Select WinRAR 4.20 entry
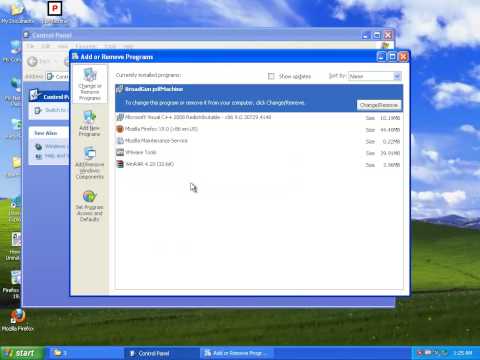480x360 pixels. pyautogui.click(x=259, y=164)
